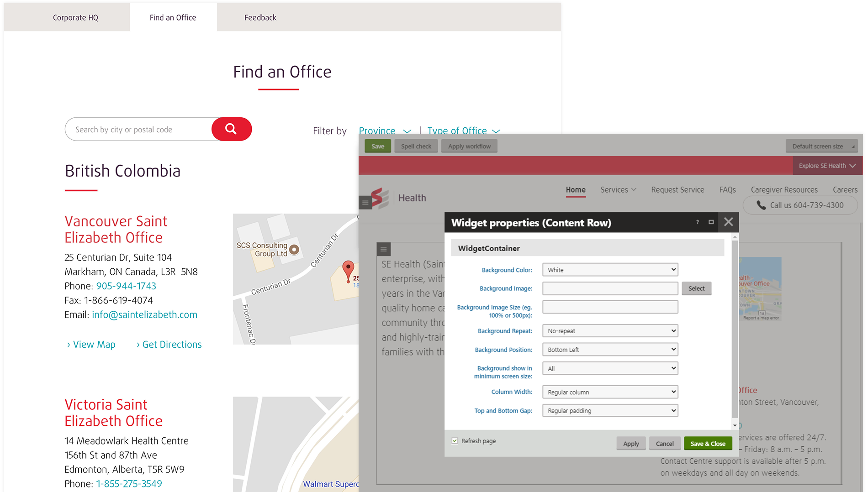
Task: Click the SE Health logo
Action: point(380,198)
